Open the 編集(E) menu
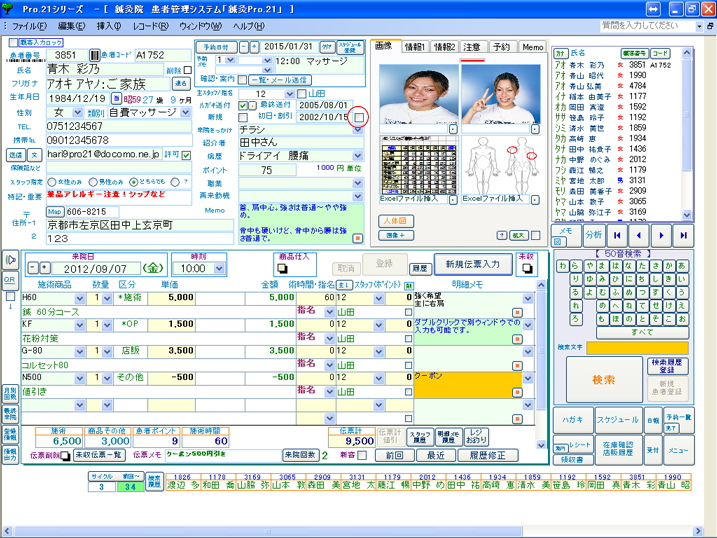The height and width of the screenshot is (538, 717). pos(71,26)
